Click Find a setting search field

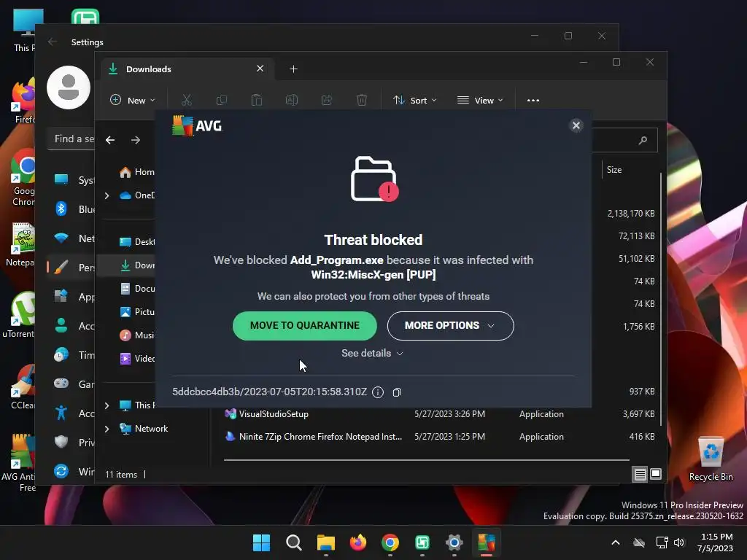71,139
